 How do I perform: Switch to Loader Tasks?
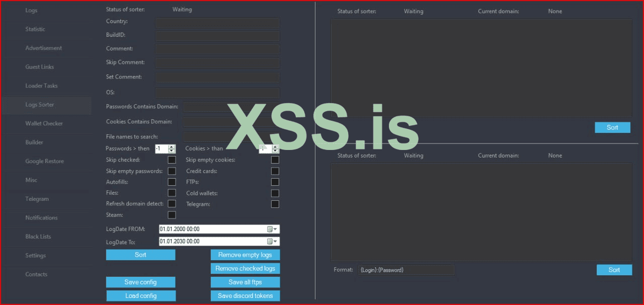pyautogui.click(x=42, y=86)
